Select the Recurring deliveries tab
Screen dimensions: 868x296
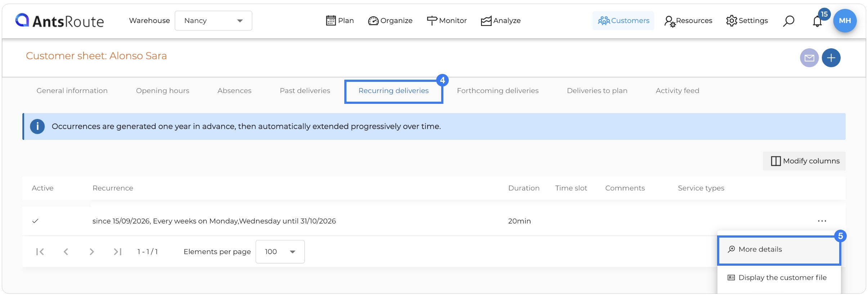(x=394, y=91)
